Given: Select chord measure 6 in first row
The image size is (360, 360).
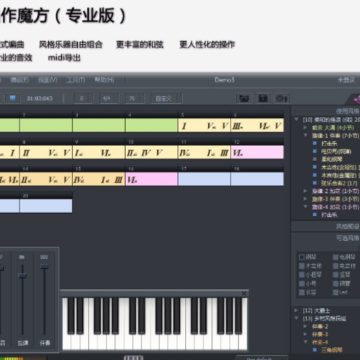Looking at the screenshot, I should pos(257,125).
